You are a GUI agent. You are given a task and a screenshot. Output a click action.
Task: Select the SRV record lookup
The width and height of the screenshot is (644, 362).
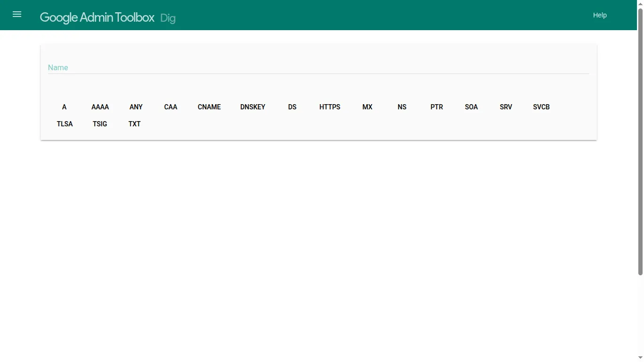[506, 107]
